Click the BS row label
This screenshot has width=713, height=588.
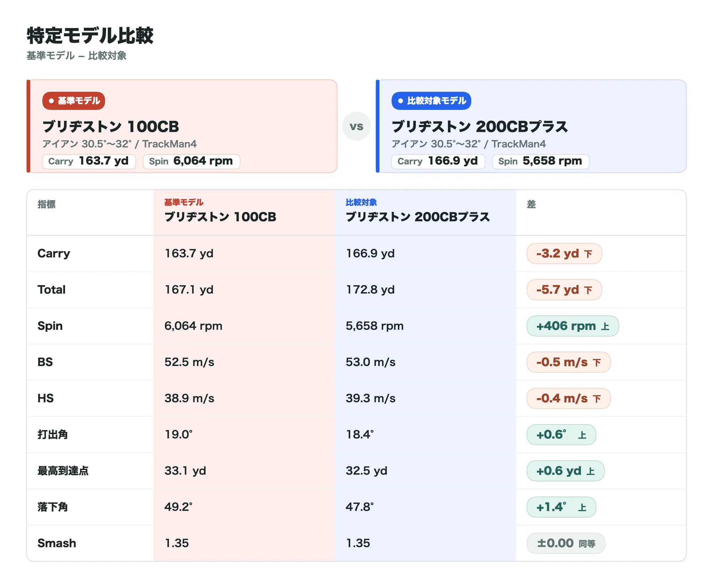pos(45,362)
